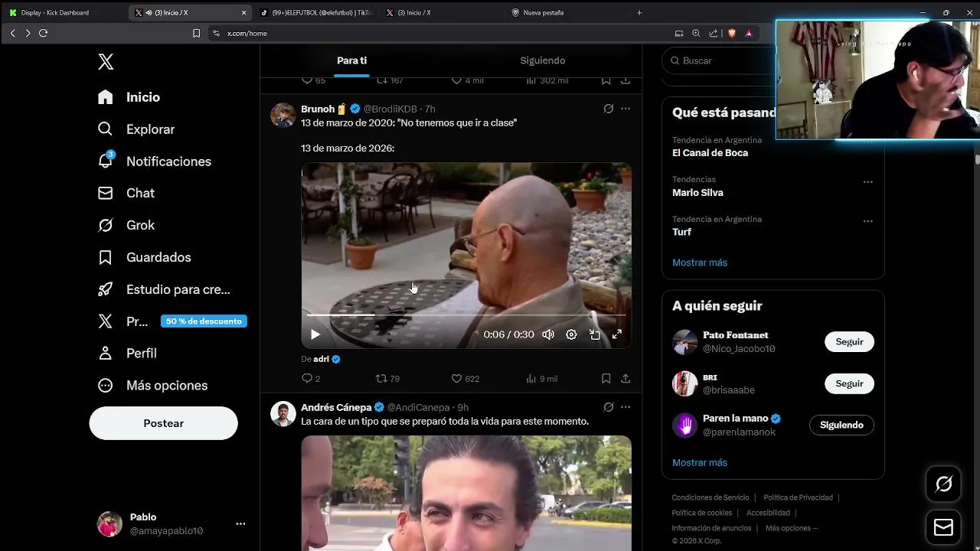Open Estudio para creadores in the sidebar
This screenshot has height=551, width=980.
click(x=164, y=289)
